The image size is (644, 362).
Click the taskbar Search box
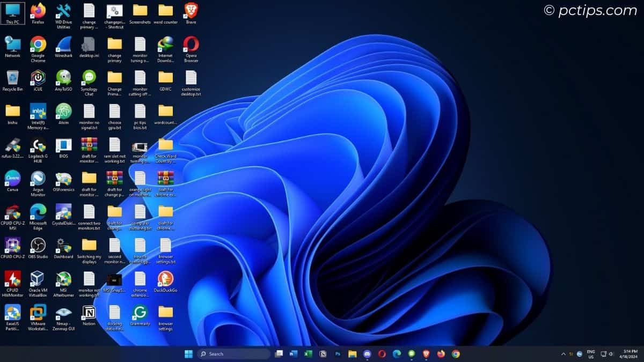pyautogui.click(x=233, y=354)
